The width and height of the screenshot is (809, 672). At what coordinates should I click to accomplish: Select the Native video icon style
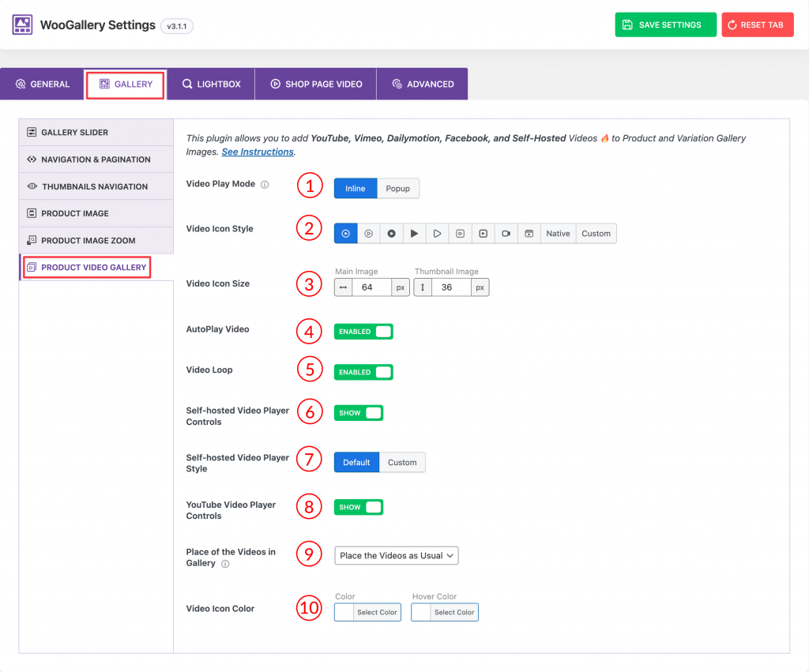[x=558, y=234]
